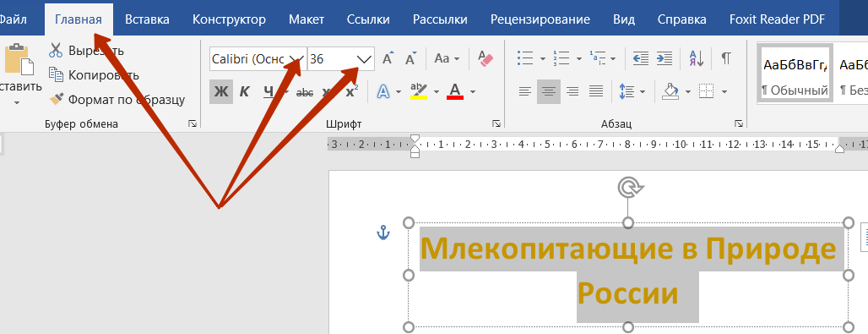Open the Макет tab
Screen dimensions: 868x334
307,19
